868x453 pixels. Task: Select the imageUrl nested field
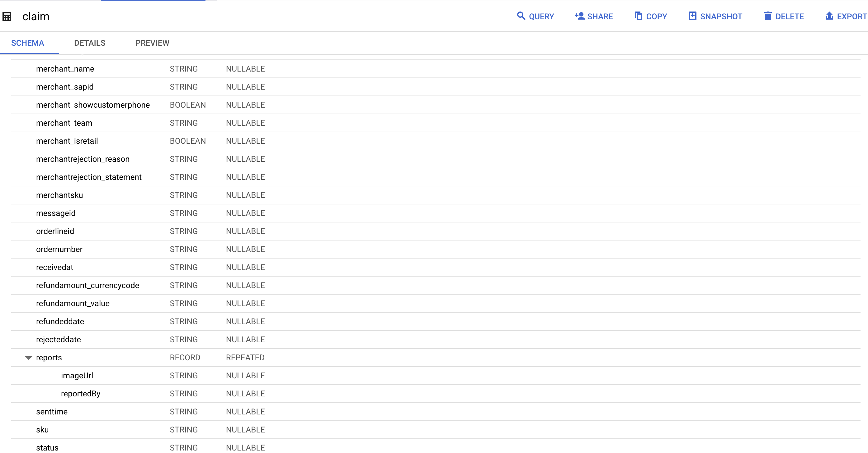[77, 376]
